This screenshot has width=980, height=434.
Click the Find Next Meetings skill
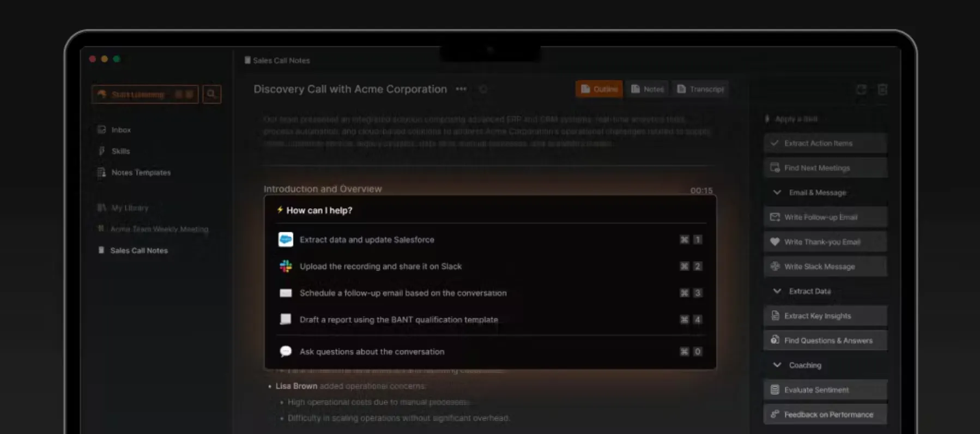pos(825,167)
